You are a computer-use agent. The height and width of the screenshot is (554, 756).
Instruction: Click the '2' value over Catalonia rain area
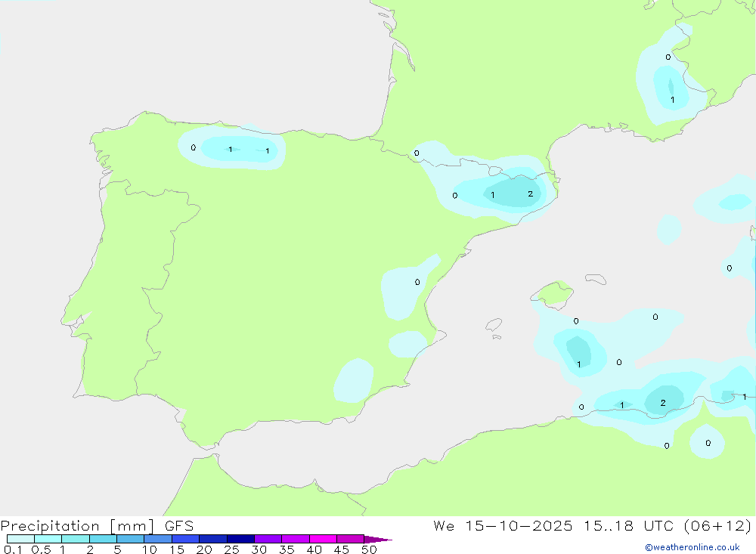(531, 193)
